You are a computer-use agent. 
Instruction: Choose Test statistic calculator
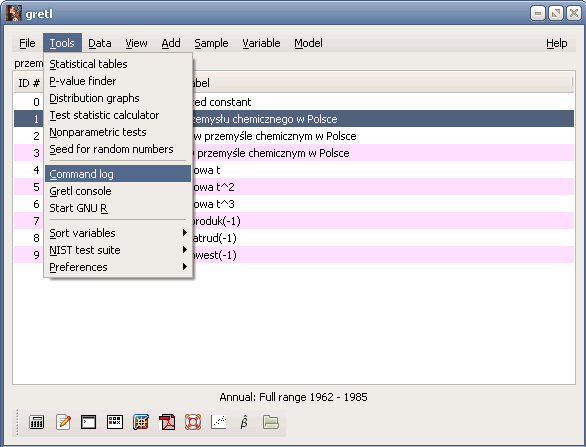pos(118,115)
